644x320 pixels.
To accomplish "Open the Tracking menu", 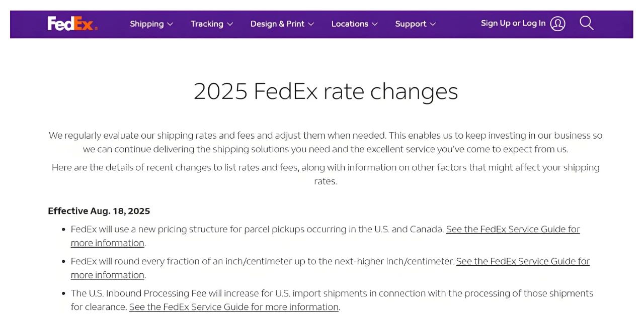I will tap(207, 24).
